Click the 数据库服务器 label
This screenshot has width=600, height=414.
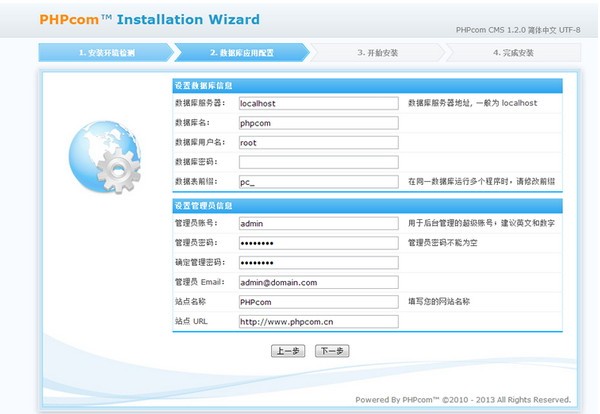coord(200,103)
